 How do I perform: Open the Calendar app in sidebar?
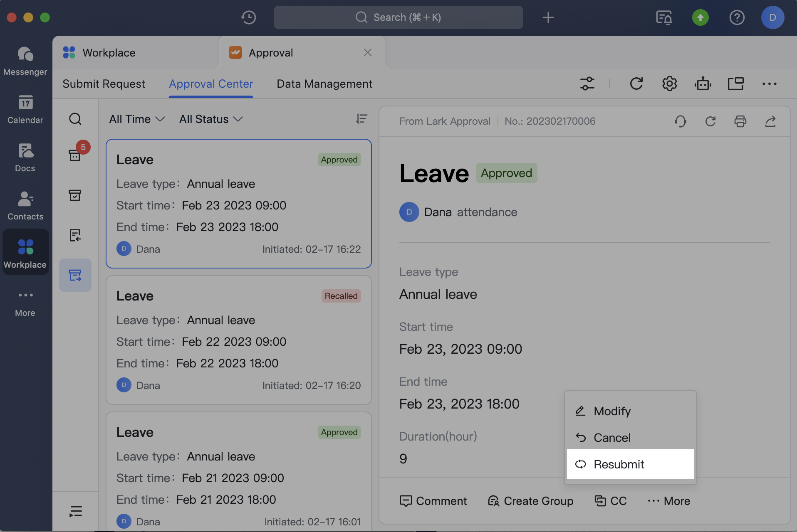(x=25, y=109)
